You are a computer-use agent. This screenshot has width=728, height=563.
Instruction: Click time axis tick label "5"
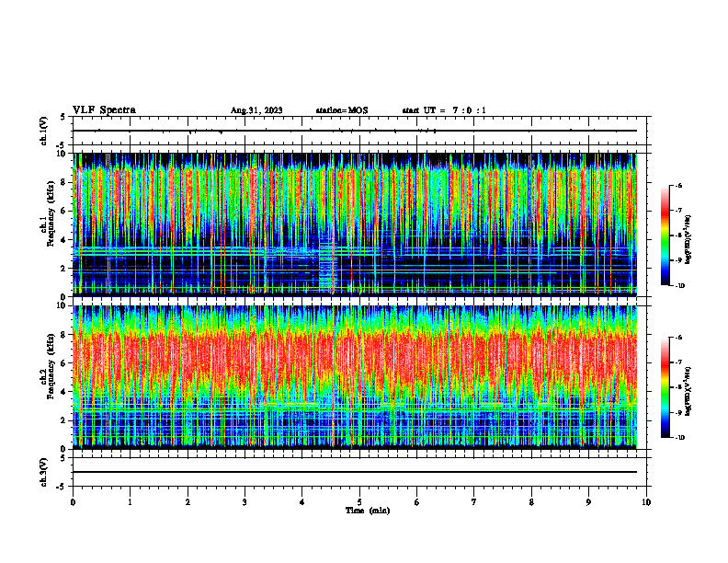pos(359,502)
